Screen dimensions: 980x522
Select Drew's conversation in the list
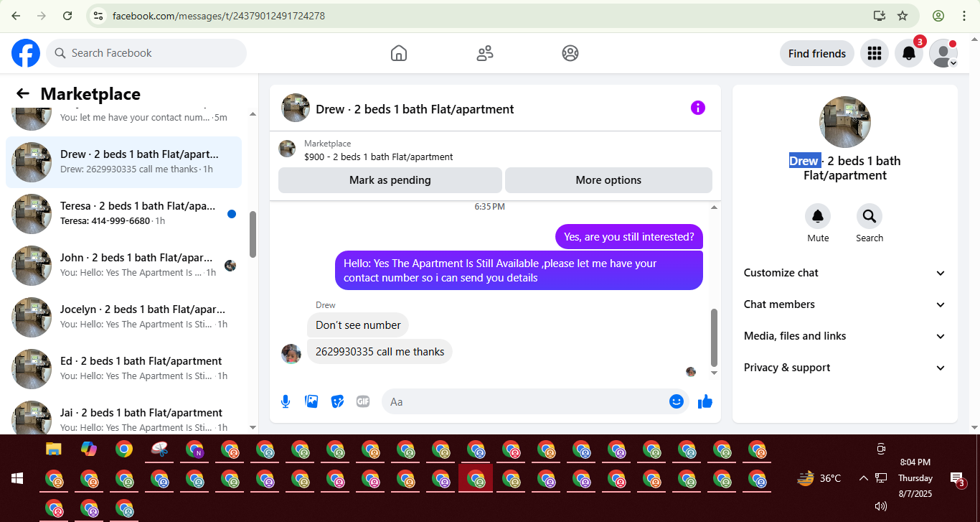[x=123, y=162]
